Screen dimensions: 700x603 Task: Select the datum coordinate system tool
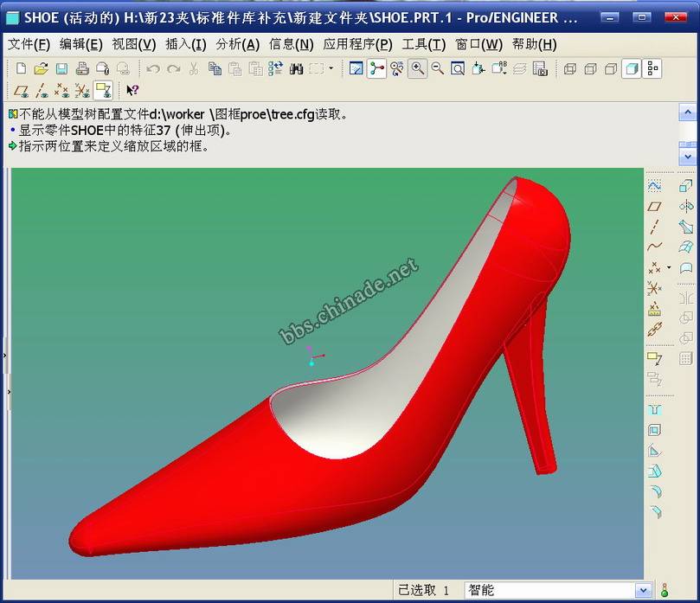[654, 288]
